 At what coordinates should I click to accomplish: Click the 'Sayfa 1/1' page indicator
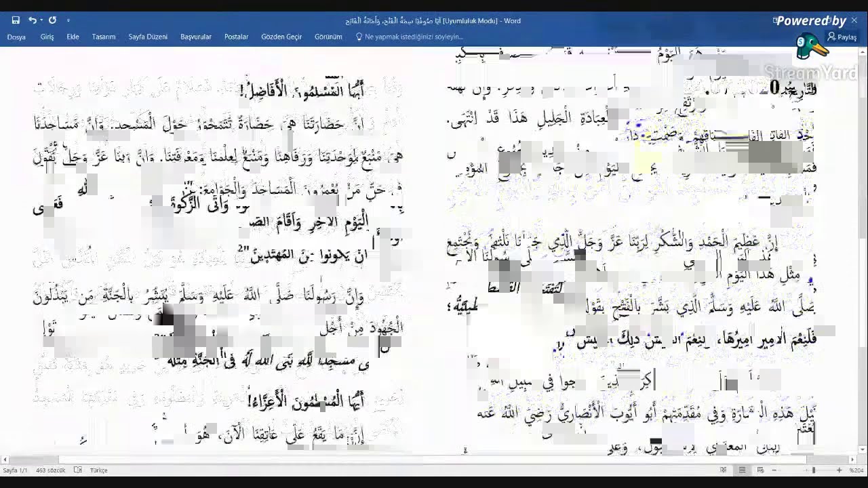pyautogui.click(x=15, y=470)
